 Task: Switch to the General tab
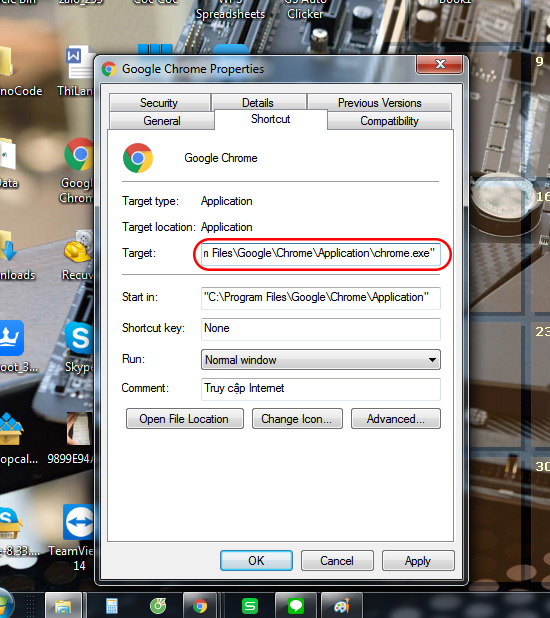pos(162,121)
